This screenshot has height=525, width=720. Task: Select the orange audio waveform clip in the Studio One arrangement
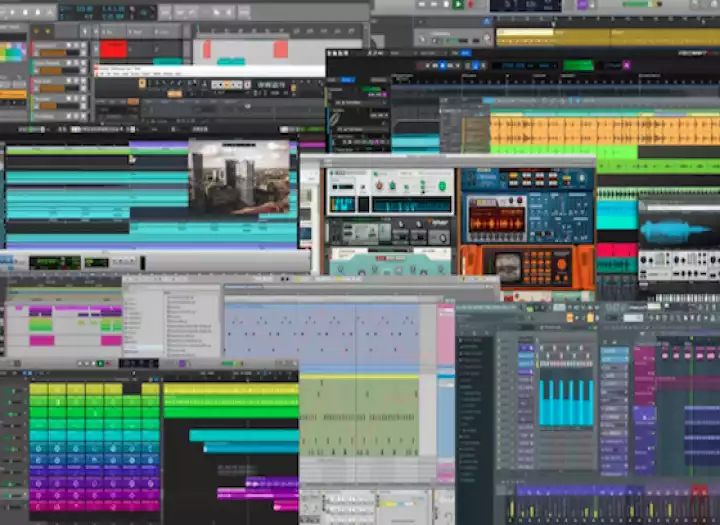point(605,130)
